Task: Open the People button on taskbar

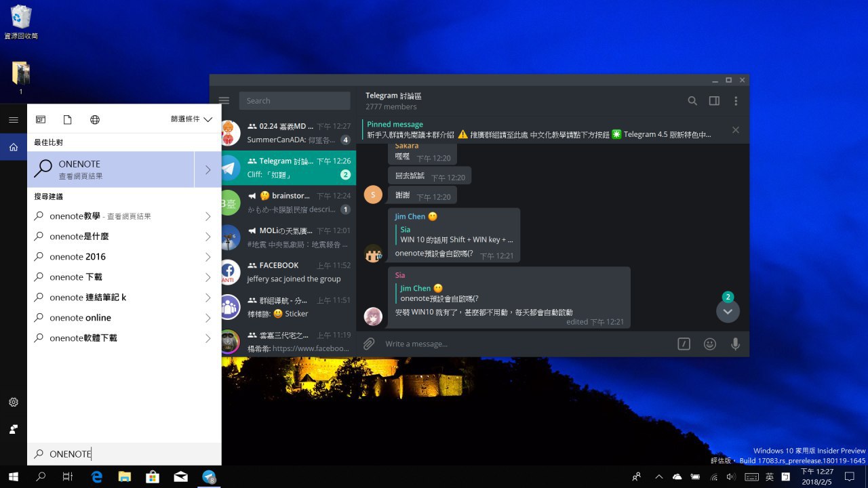Action: [x=636, y=476]
